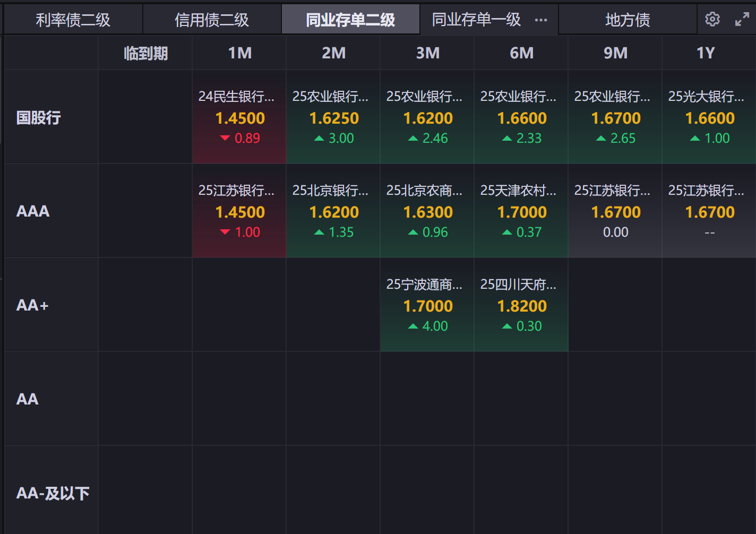Click 25北京农商 3M AAA cell
The width and height of the screenshot is (756, 534).
pyautogui.click(x=427, y=211)
